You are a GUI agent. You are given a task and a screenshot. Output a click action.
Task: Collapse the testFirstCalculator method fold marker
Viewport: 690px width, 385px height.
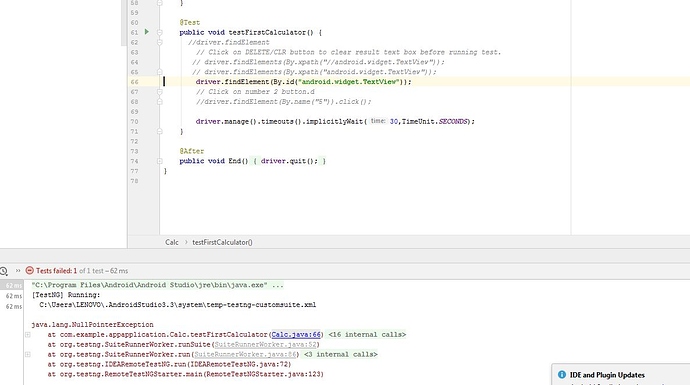pyautogui.click(x=160, y=32)
